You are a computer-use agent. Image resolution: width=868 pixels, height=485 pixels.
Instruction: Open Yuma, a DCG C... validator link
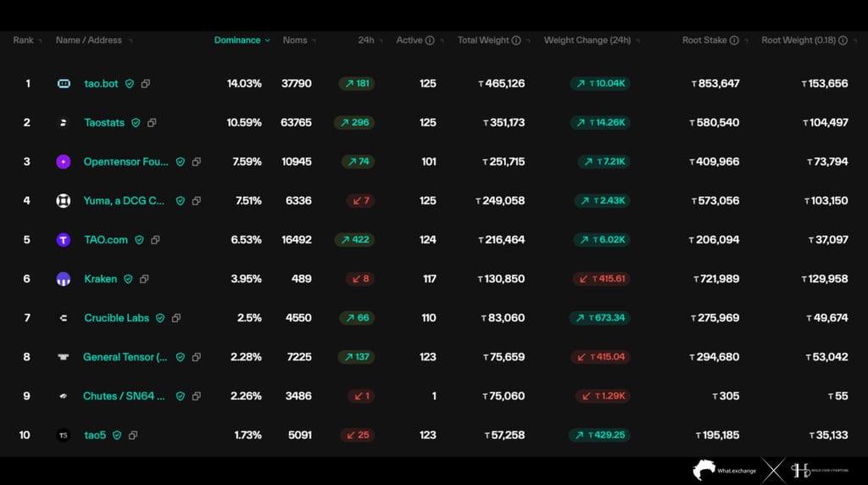[124, 201]
